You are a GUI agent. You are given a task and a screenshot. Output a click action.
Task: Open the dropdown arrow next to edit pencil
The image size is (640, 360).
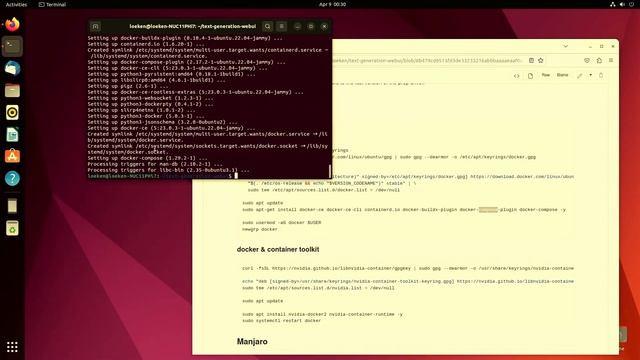(x=591, y=75)
